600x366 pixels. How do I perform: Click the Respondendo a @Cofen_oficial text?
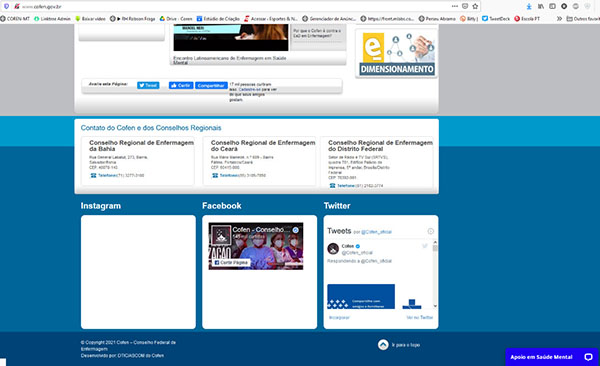359,261
